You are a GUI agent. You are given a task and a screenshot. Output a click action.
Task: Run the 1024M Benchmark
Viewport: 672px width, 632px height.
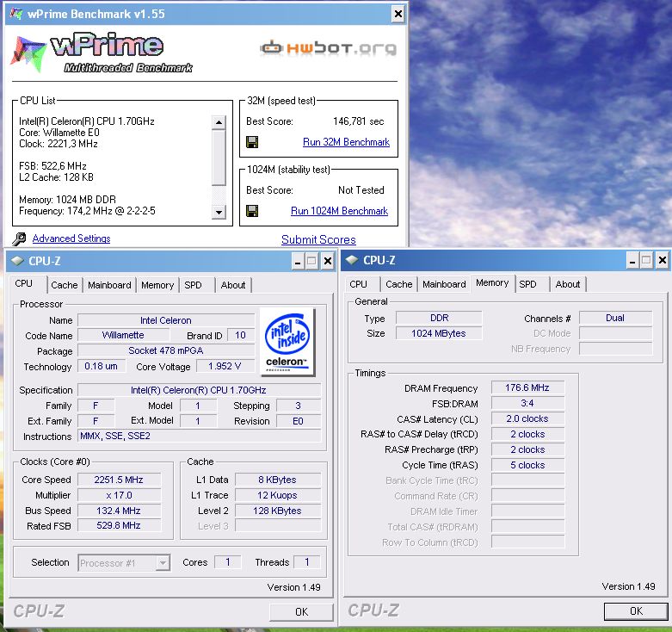tap(339, 211)
